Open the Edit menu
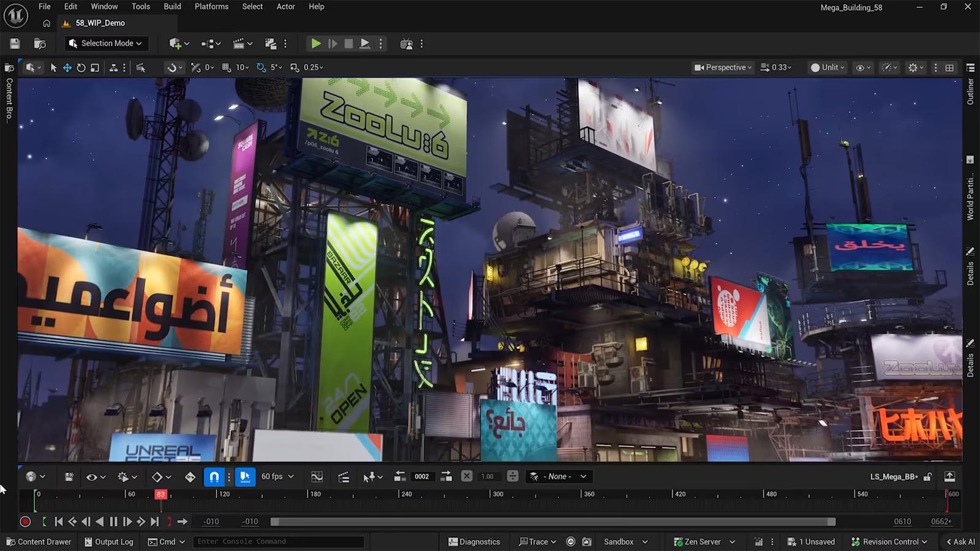This screenshot has width=980, height=551. (70, 7)
